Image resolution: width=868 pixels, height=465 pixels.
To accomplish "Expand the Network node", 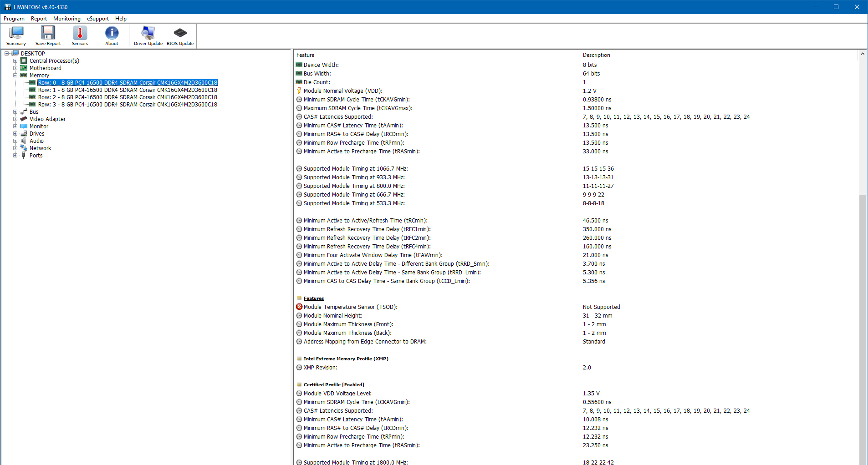I will coord(15,148).
